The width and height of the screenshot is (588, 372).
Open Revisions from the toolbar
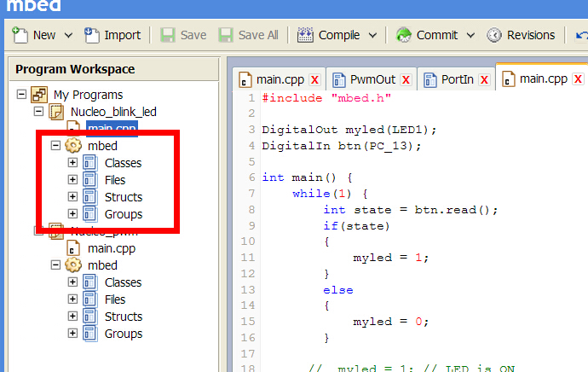[x=531, y=35]
